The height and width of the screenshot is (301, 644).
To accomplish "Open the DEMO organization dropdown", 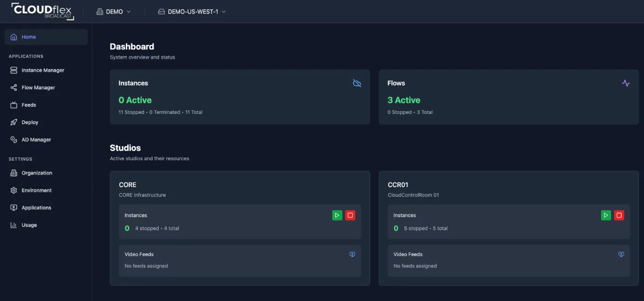I will [114, 12].
